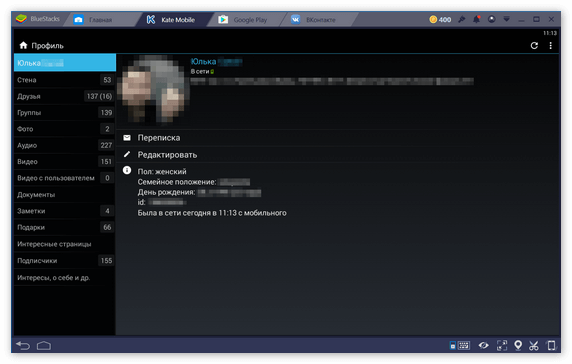Toggle the eye overlay icon
This screenshot has width=572, height=364.
coord(484,345)
